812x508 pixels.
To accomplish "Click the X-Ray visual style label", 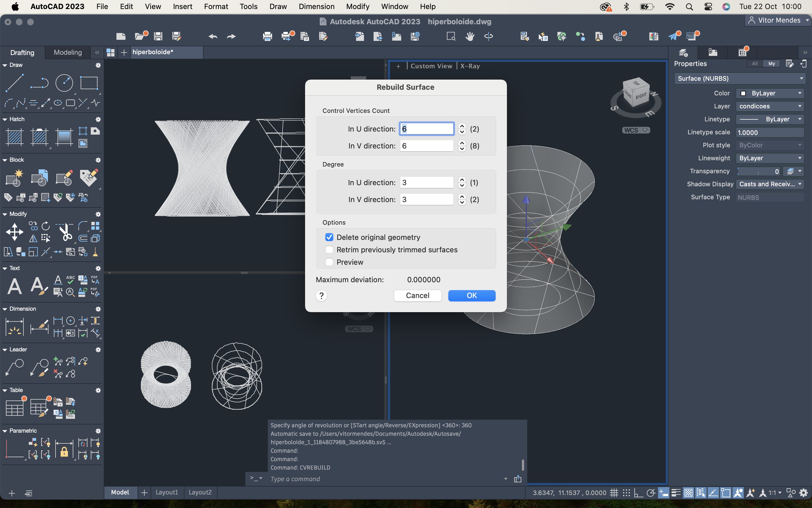I will [470, 66].
